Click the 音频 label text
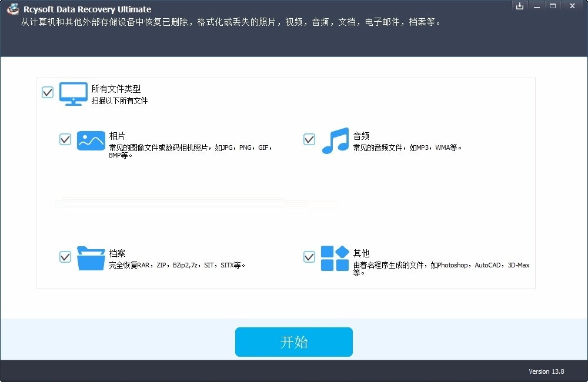 point(361,136)
